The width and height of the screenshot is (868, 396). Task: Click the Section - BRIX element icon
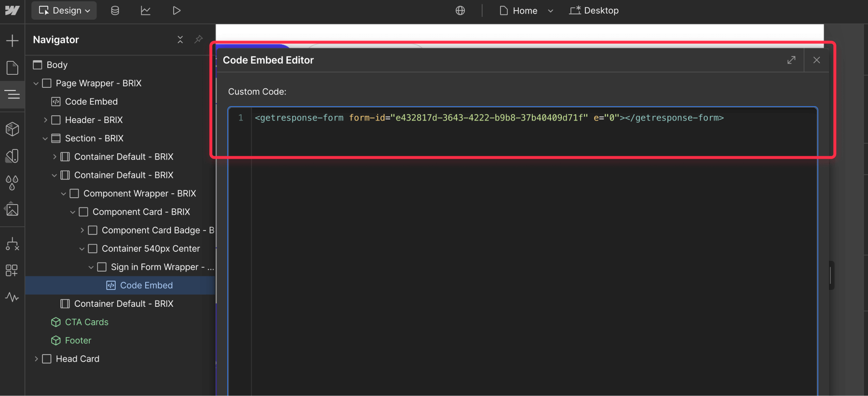click(x=56, y=138)
